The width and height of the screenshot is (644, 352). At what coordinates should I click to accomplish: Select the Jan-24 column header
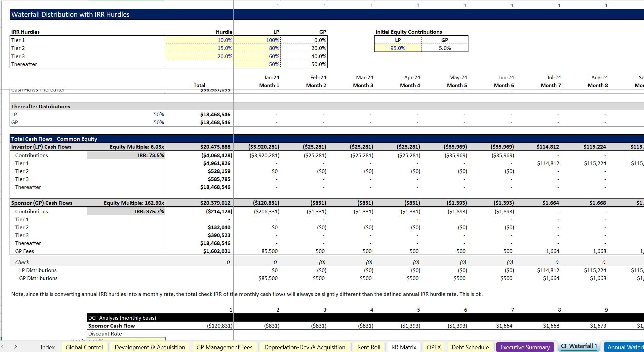tap(272, 78)
